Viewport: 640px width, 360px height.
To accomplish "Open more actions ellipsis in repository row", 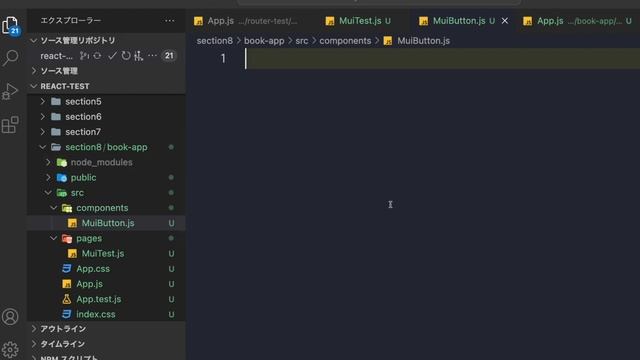I will 152,56.
